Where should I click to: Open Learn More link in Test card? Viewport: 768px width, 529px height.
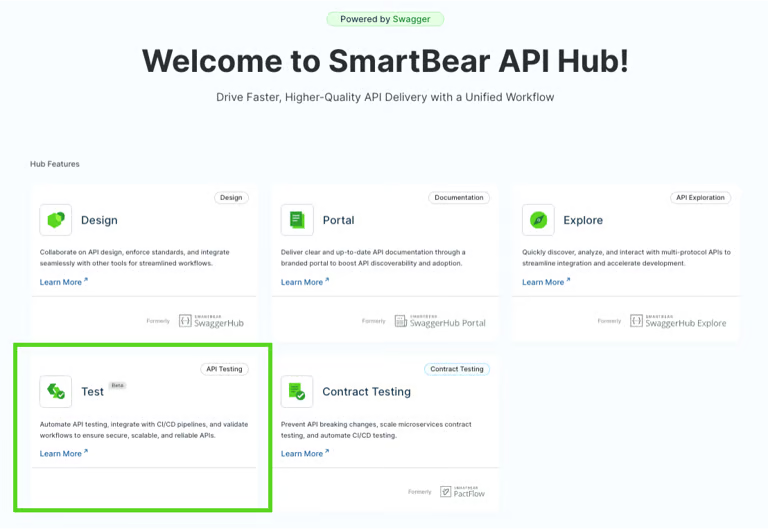click(64, 454)
